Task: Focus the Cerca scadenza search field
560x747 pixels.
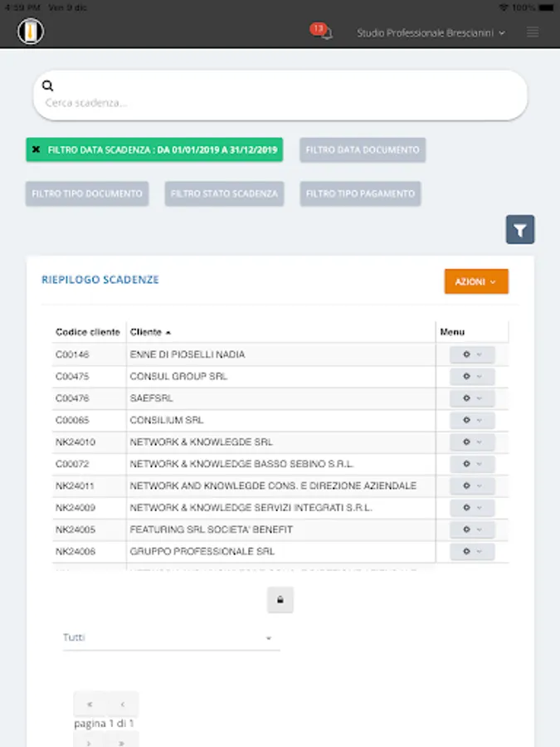Action: pos(280,95)
